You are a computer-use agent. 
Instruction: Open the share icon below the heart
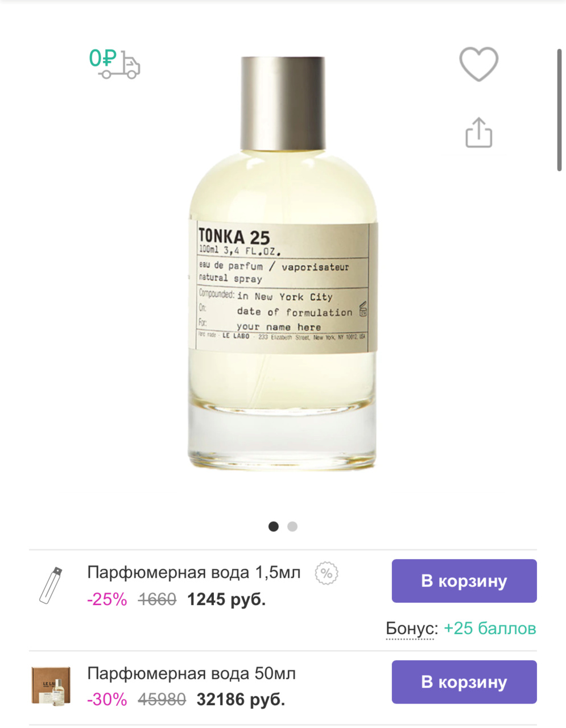click(478, 133)
